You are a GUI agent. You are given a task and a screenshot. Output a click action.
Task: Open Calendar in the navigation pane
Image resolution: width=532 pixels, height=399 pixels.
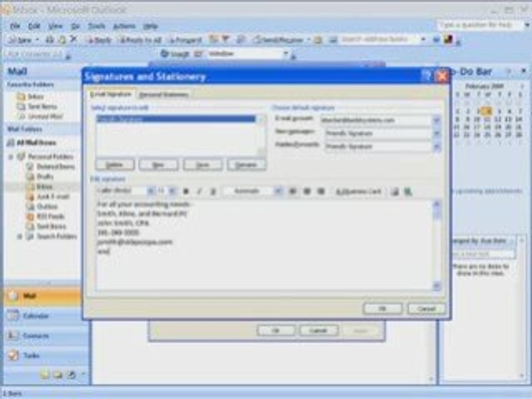click(43, 316)
